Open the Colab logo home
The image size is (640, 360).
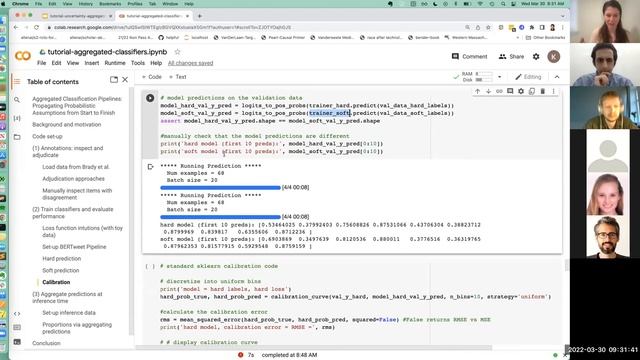(x=23, y=56)
